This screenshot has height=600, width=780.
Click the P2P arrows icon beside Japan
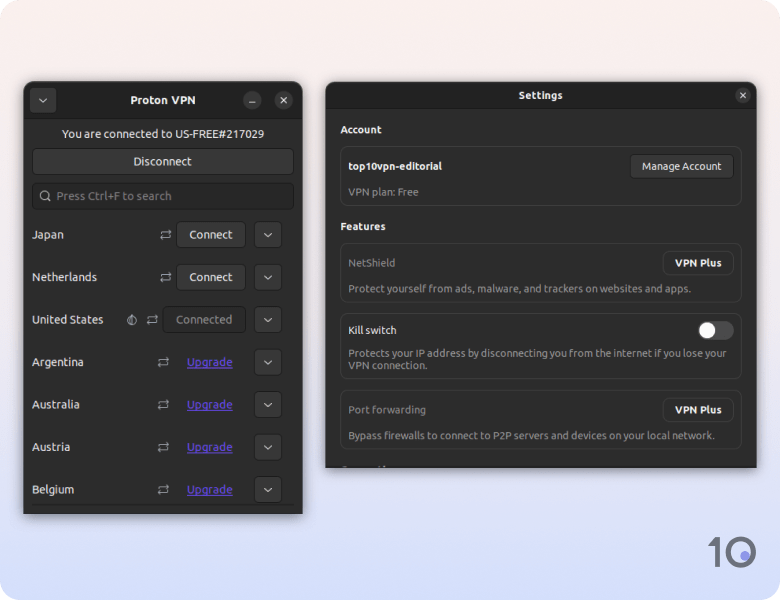click(166, 235)
